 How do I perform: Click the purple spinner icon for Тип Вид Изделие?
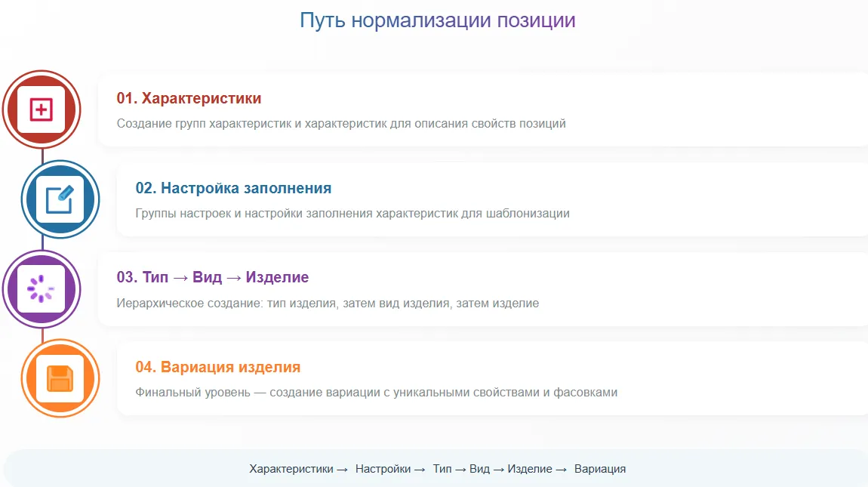point(41,289)
